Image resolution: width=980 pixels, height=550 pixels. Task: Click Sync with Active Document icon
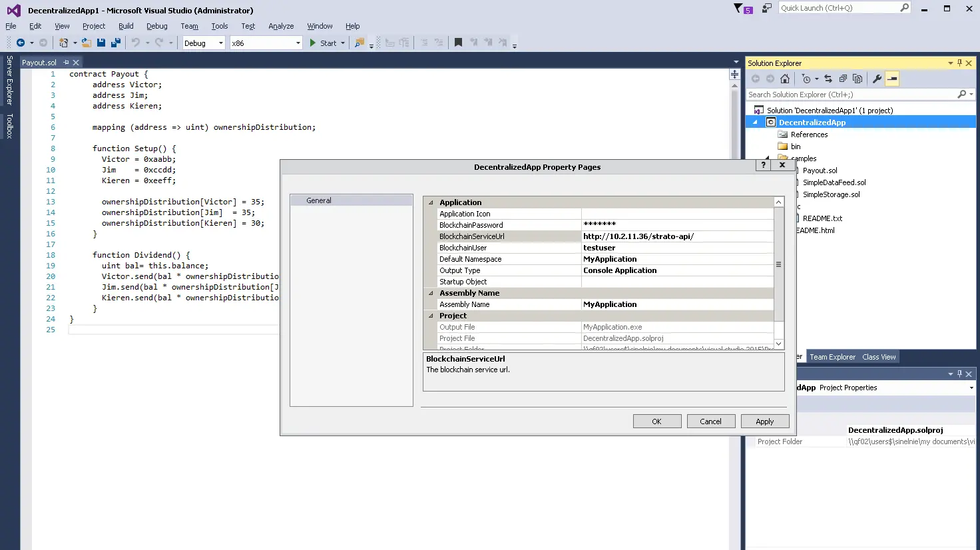coord(828,79)
